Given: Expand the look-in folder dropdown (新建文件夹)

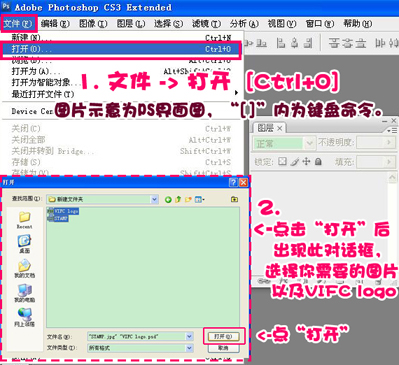Looking at the screenshot, I should (x=154, y=199).
